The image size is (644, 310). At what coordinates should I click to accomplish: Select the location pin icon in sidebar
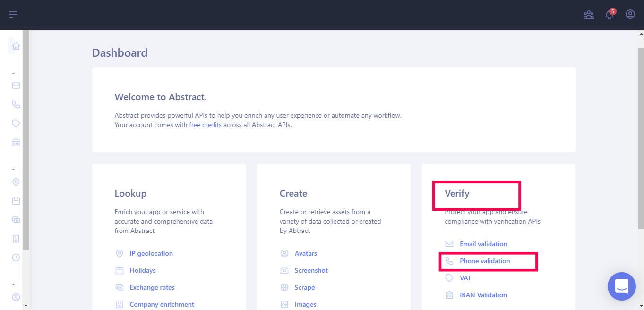(x=16, y=182)
